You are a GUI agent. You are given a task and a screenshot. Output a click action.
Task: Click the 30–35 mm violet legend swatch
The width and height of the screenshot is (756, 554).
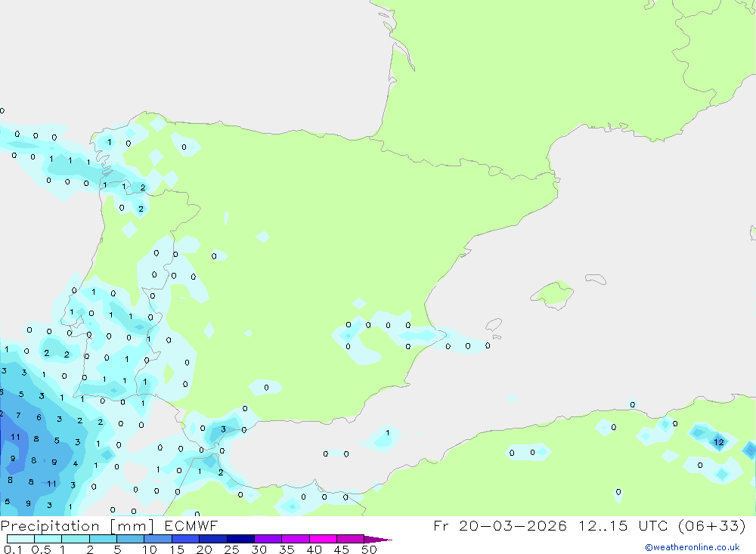[268, 539]
